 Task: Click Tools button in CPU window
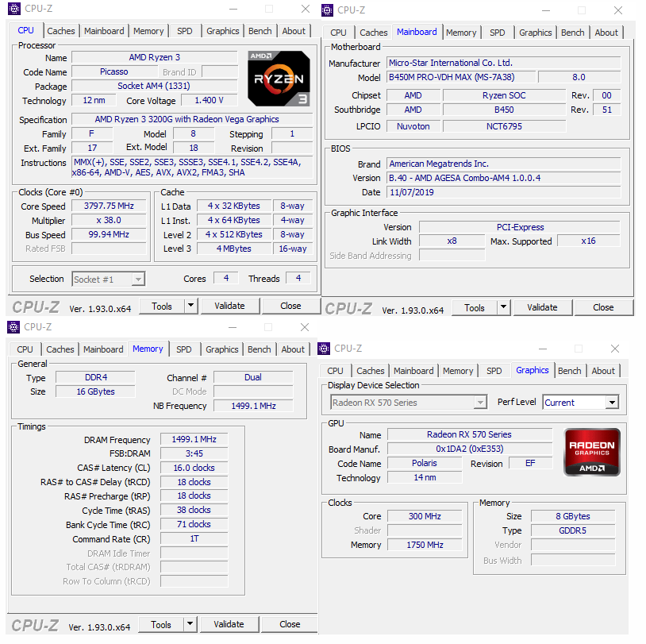(162, 306)
